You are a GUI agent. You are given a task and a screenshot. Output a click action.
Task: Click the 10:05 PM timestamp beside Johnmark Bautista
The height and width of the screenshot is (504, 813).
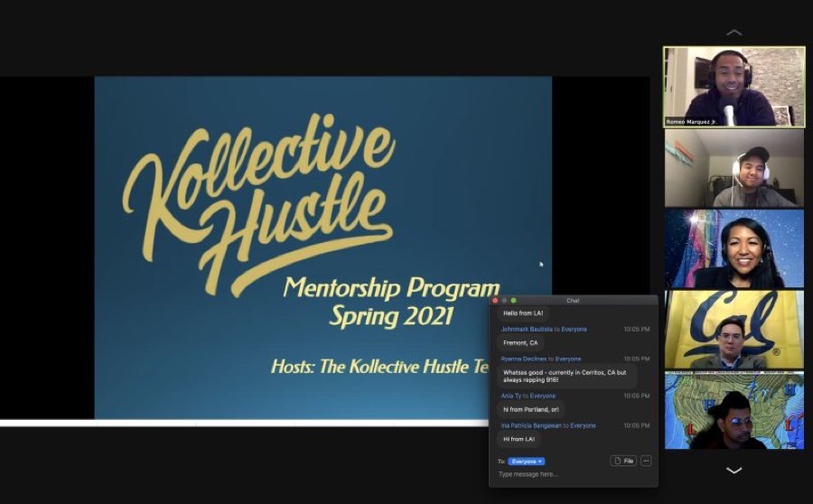pyautogui.click(x=636, y=330)
